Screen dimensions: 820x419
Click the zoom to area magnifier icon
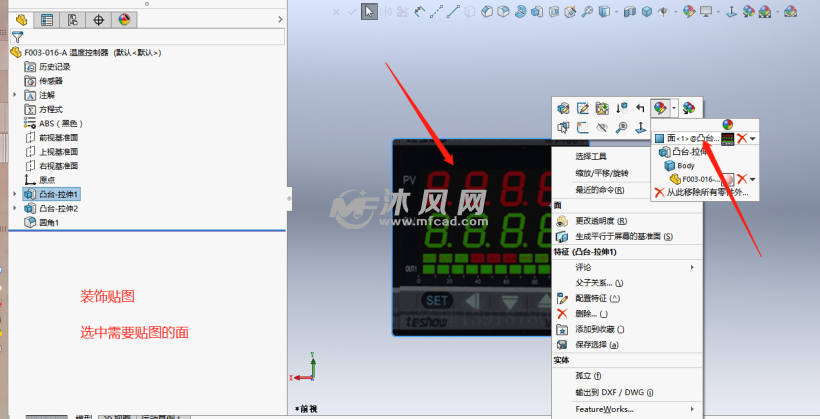587,11
